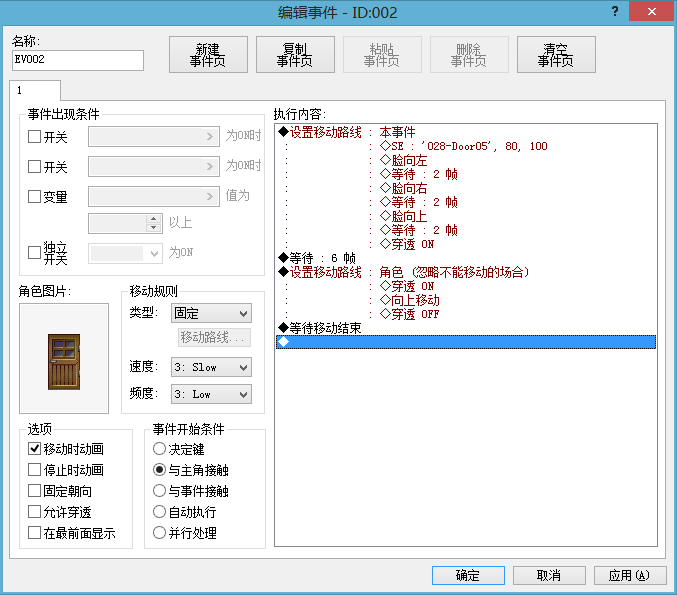This screenshot has height=595, width=677.
Task: Click the variable value increase arrow
Action: click(x=154, y=218)
